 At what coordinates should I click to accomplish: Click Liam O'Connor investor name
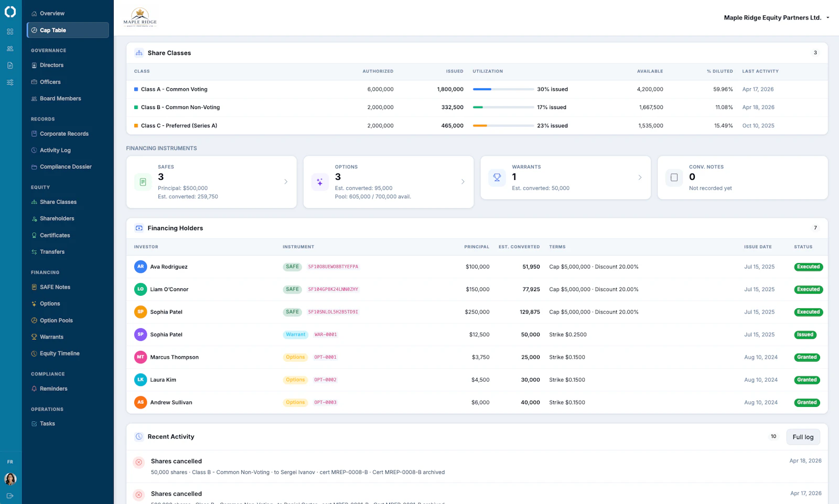[169, 289]
